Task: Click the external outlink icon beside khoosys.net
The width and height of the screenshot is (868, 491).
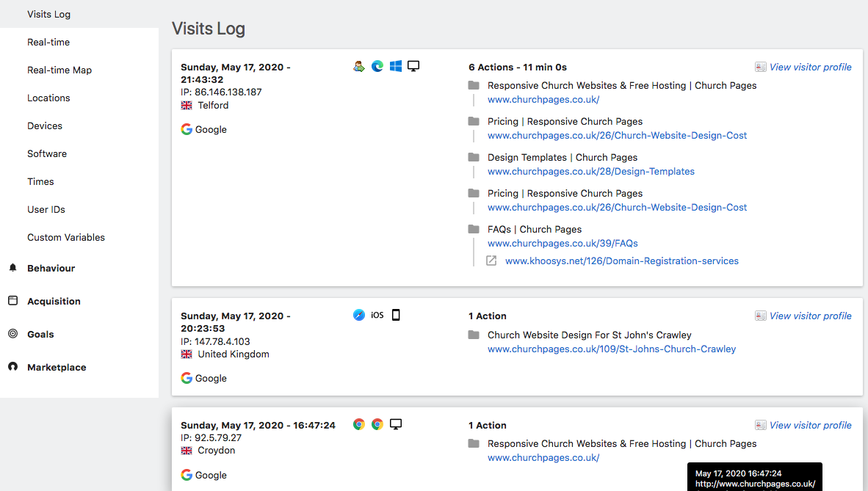Action: click(x=492, y=261)
